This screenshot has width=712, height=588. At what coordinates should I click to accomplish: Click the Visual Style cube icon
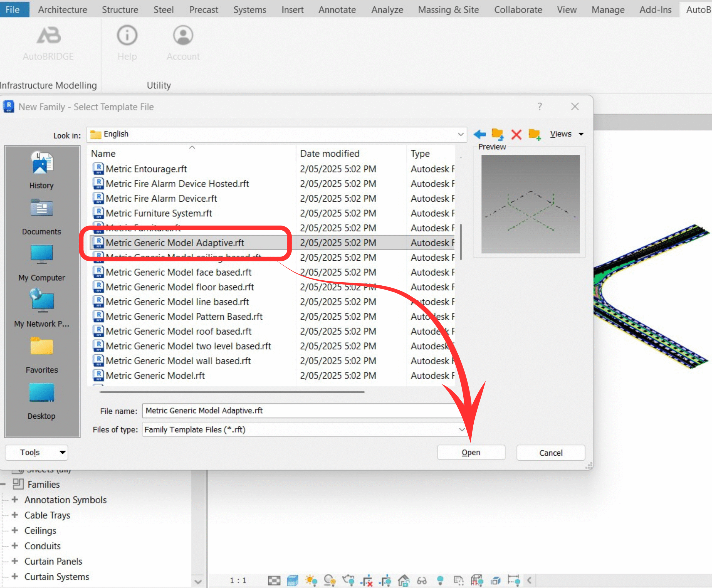[x=292, y=580]
